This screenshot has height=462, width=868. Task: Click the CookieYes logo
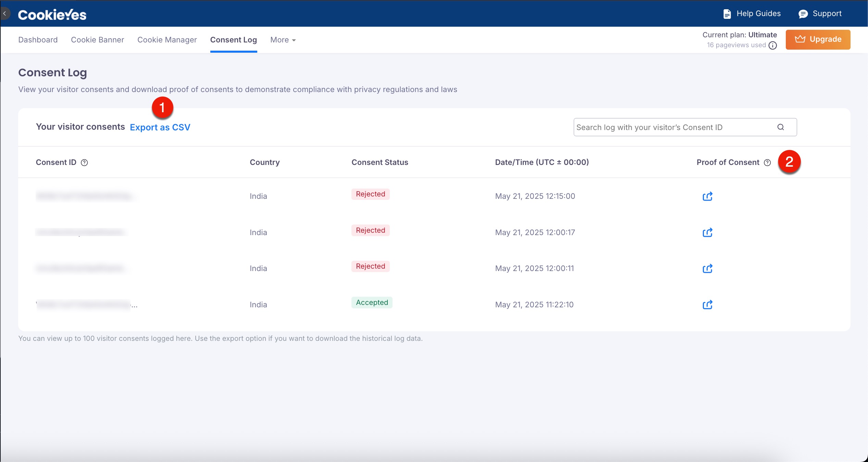pos(52,15)
